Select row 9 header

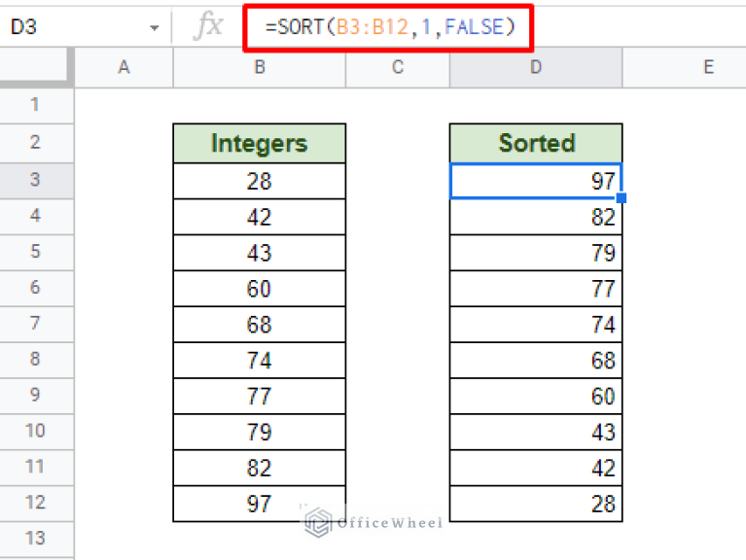tap(37, 396)
